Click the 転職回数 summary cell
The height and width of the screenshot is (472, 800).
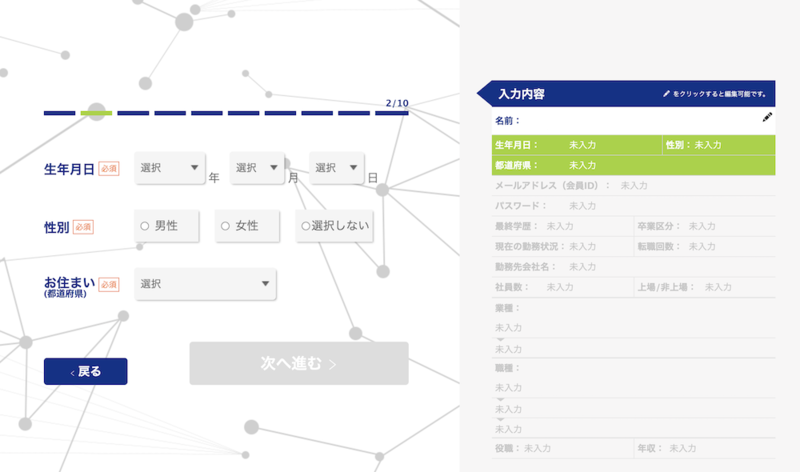click(x=705, y=246)
